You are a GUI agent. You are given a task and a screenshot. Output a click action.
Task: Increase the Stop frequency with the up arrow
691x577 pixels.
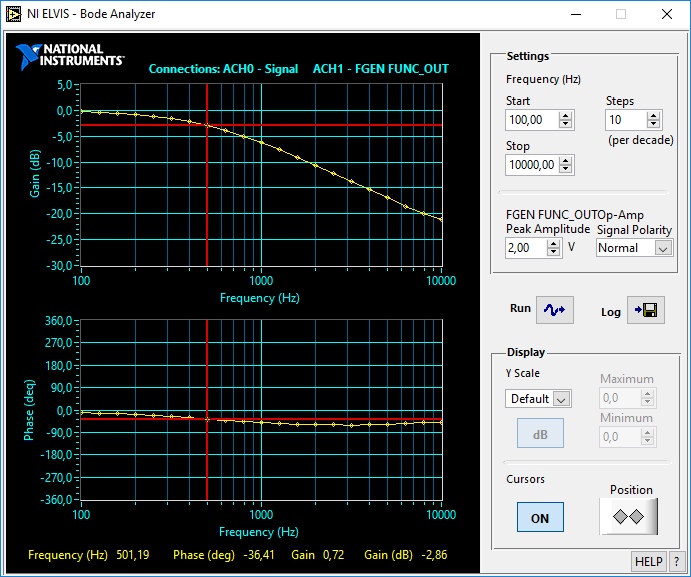[565, 160]
